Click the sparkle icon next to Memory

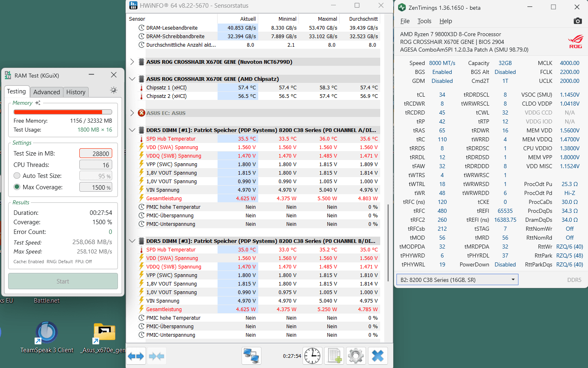click(38, 103)
